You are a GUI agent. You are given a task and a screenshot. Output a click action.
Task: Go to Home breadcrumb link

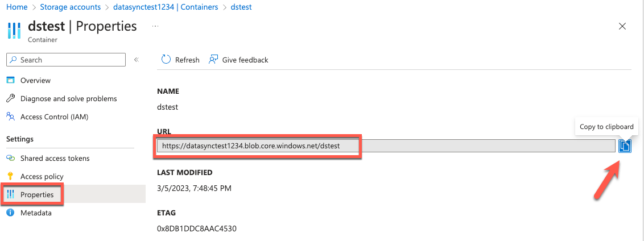click(x=17, y=7)
